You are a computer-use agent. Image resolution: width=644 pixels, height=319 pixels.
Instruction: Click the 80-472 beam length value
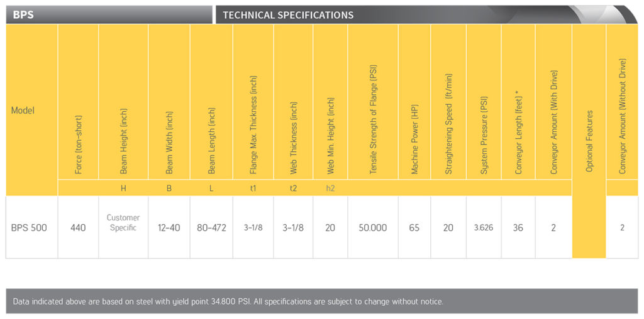pos(211,227)
